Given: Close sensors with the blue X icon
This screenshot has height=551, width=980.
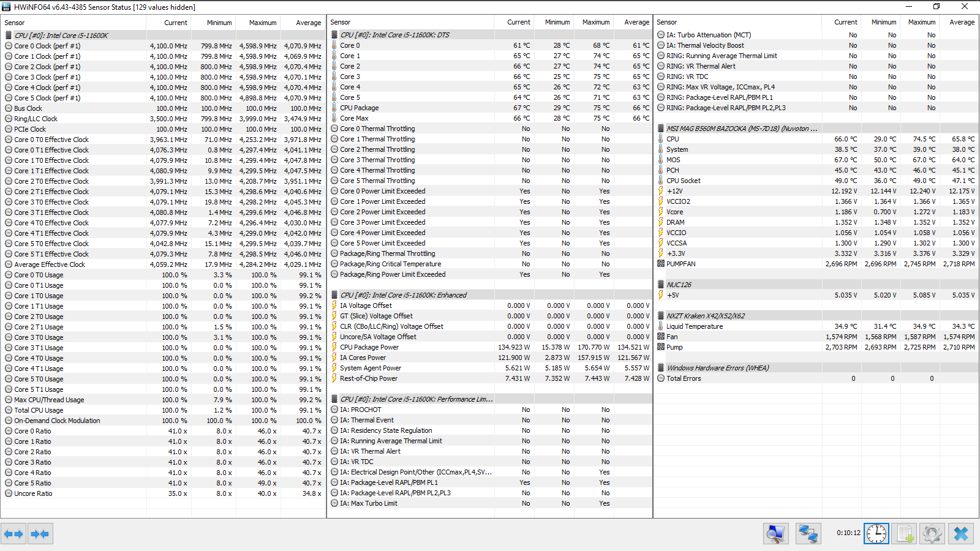Looking at the screenshot, I should click(x=960, y=534).
